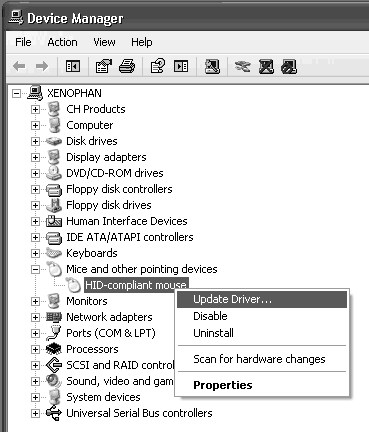Image resolution: width=369 pixels, height=432 pixels.
Task: Select the HID-compliant mouse device
Action: pos(136,285)
